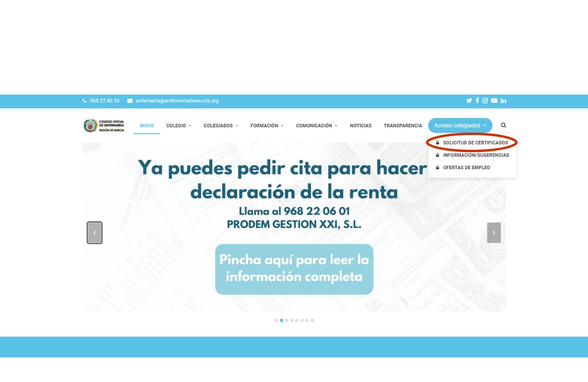Expand the COLEGIADOS menu
The height and width of the screenshot is (382, 588).
point(221,126)
